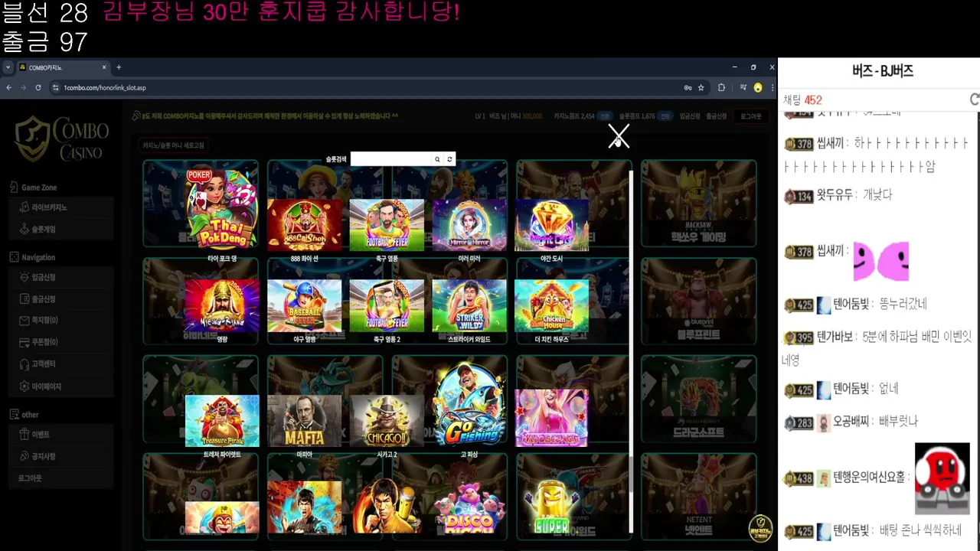Click the refresh icon beside slot search
Screen dimensions: 980x551
(x=449, y=159)
